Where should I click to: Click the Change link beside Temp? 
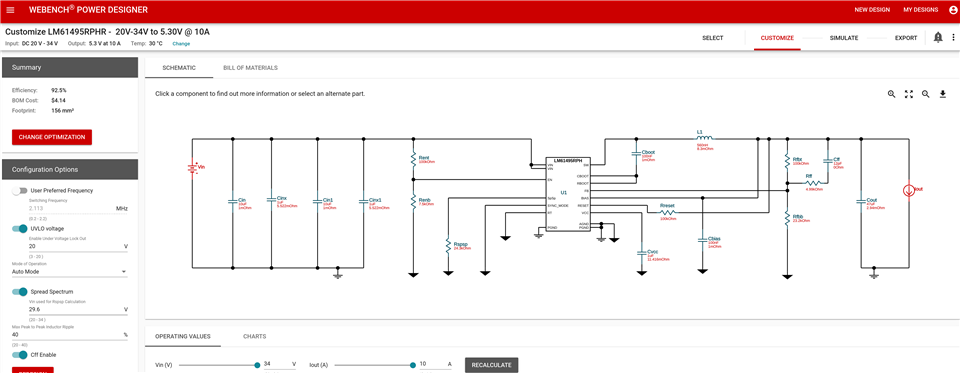181,43
